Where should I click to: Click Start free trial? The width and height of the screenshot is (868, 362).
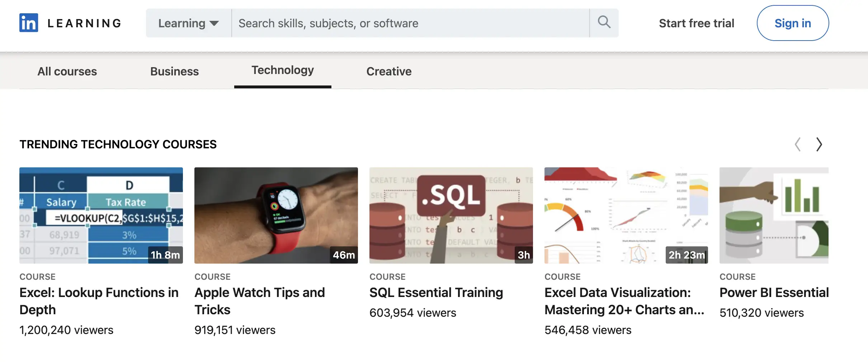697,23
